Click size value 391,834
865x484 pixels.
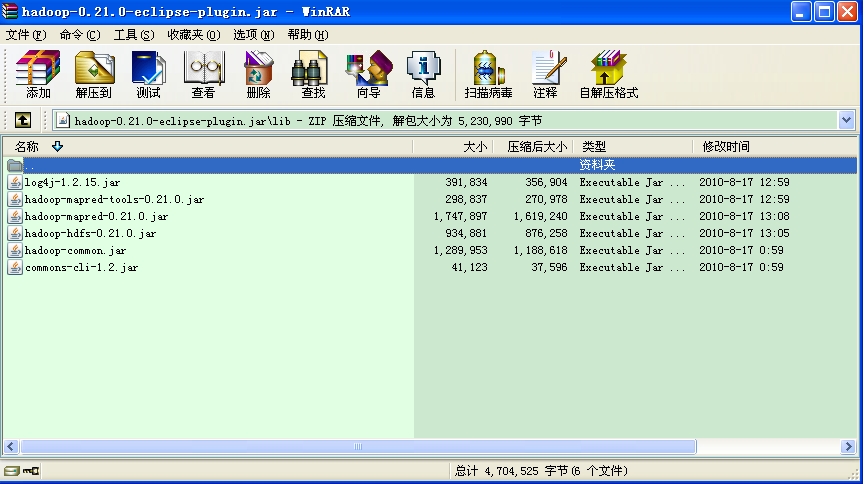(466, 183)
